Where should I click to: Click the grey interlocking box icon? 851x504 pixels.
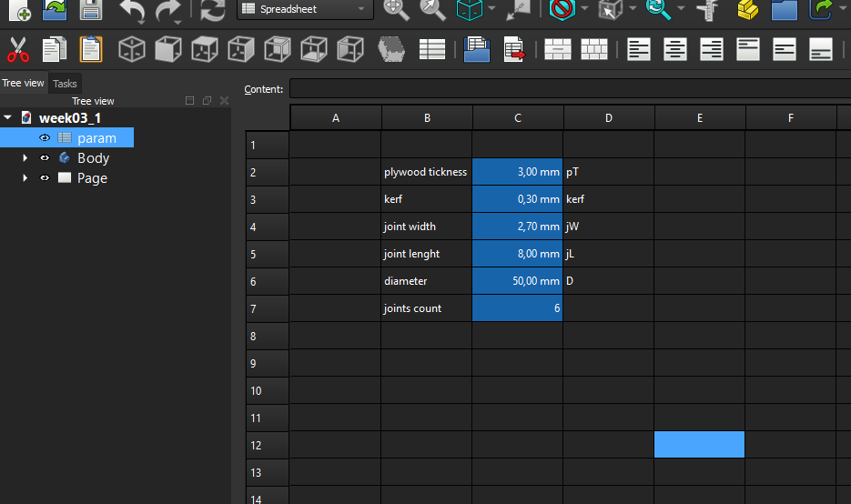(391, 49)
